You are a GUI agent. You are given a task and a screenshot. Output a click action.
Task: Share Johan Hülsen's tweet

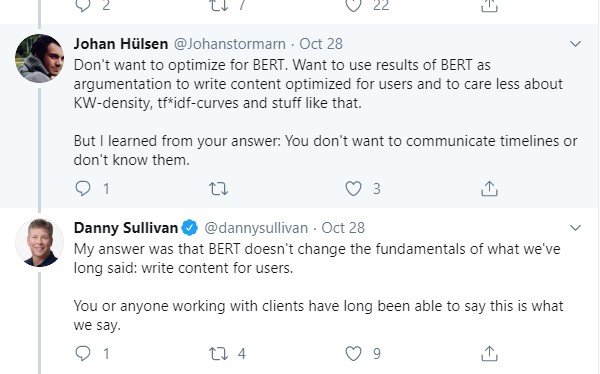pos(489,188)
